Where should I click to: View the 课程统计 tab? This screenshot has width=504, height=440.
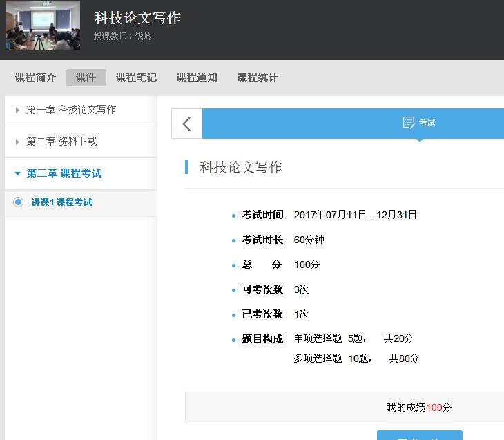[x=258, y=77]
